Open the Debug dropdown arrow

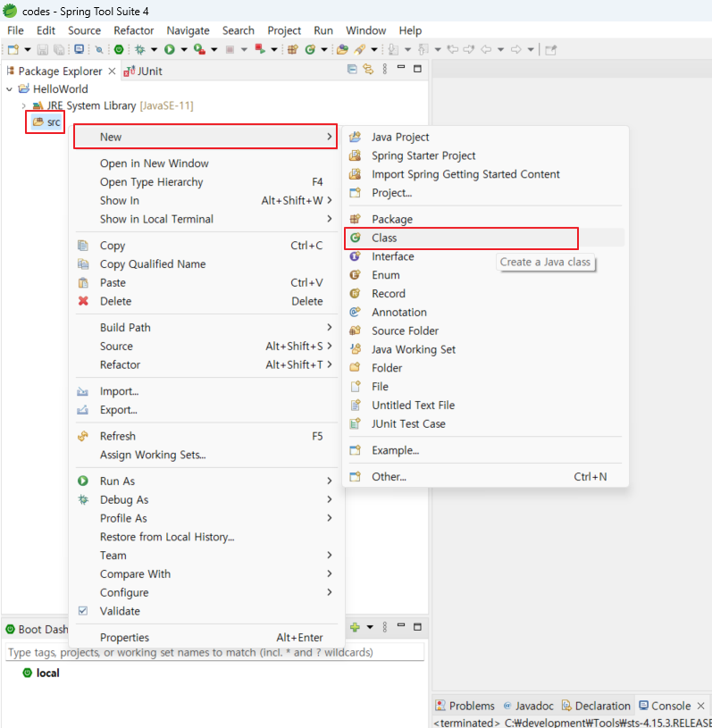[154, 49]
